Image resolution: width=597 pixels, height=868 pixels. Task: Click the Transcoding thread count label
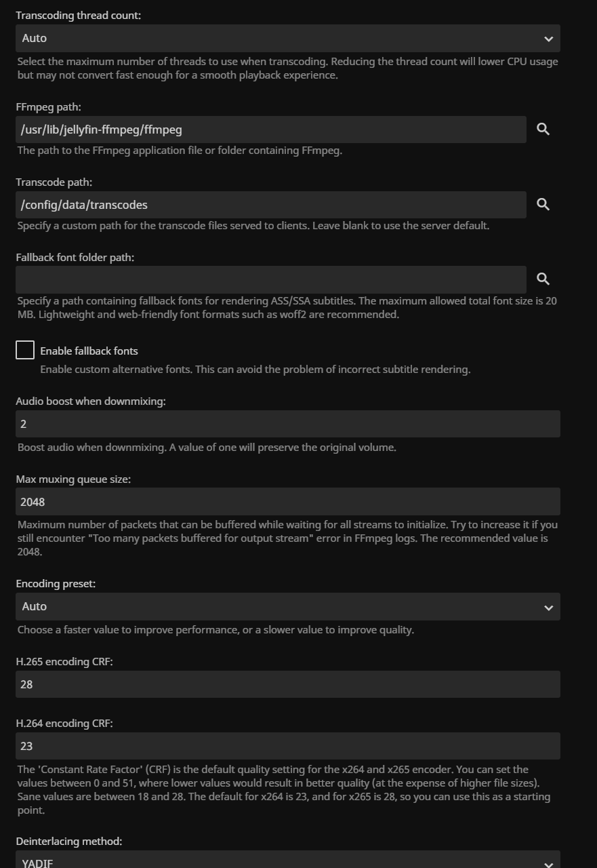[79, 15]
